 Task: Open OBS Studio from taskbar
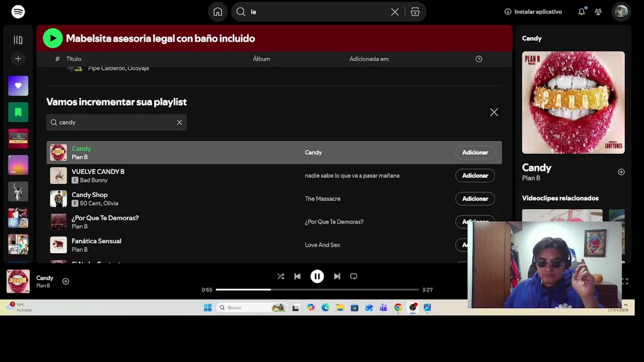pyautogui.click(x=413, y=308)
